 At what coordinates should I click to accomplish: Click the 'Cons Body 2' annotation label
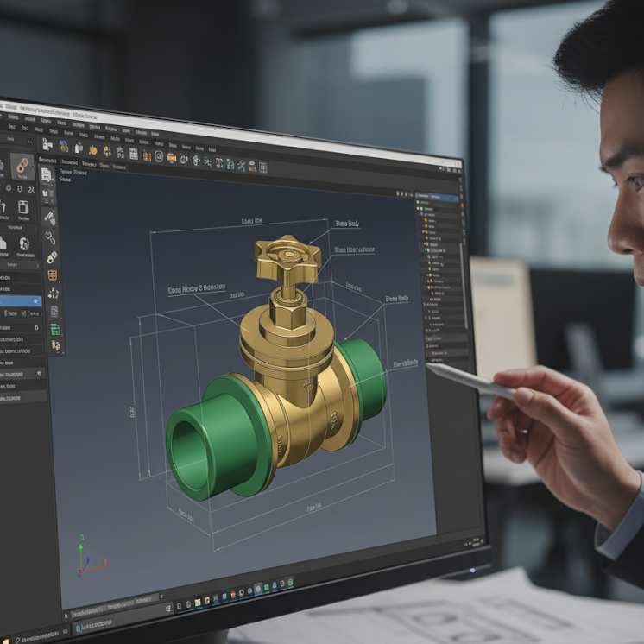click(x=197, y=291)
